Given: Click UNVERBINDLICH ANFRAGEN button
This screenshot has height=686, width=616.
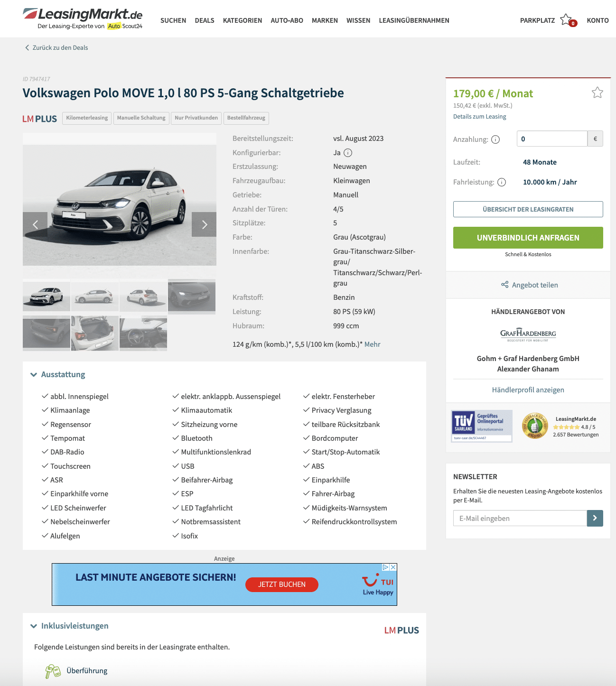Looking at the screenshot, I should click(x=528, y=238).
